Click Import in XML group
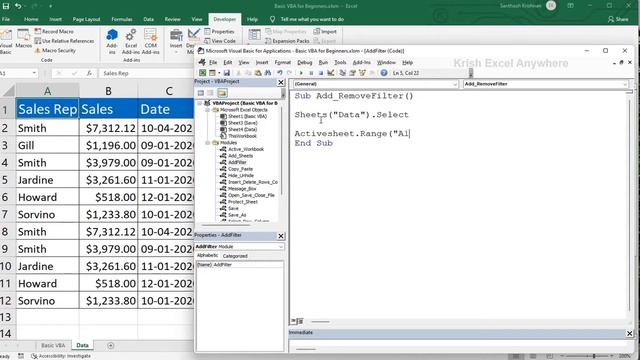The width and height of the screenshot is (640, 360). tap(325, 31)
